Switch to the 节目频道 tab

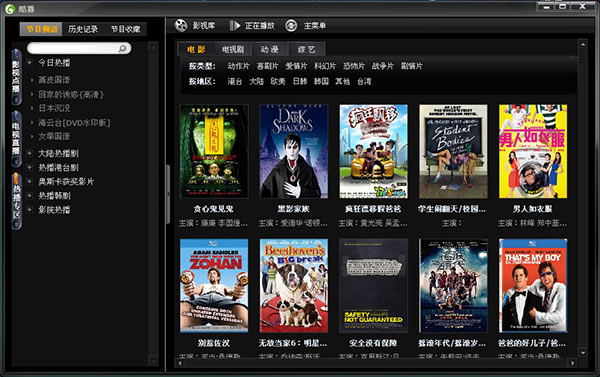tap(41, 29)
